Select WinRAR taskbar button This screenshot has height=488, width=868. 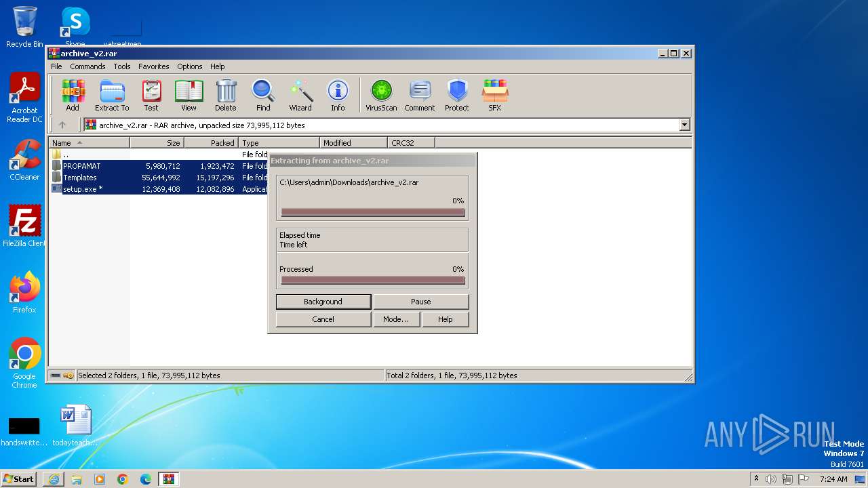pyautogui.click(x=169, y=479)
